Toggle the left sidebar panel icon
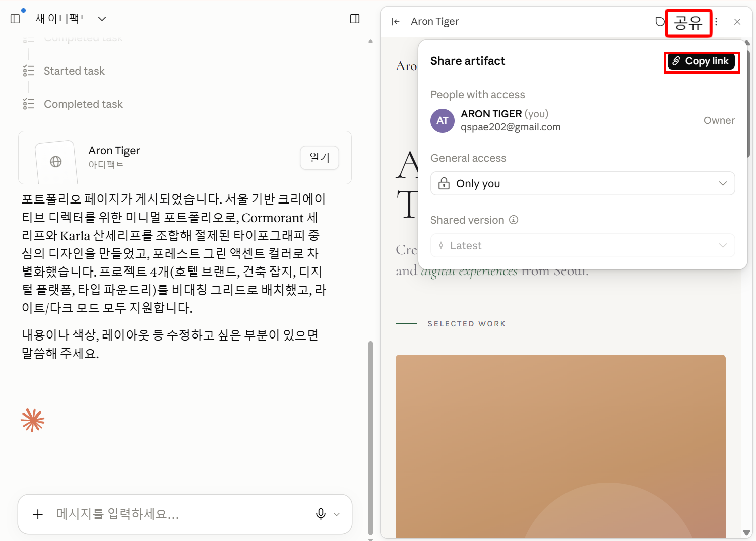756x541 pixels. point(15,19)
